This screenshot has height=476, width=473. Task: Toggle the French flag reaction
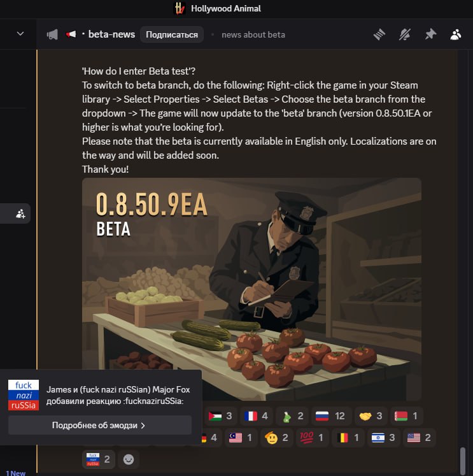[256, 416]
